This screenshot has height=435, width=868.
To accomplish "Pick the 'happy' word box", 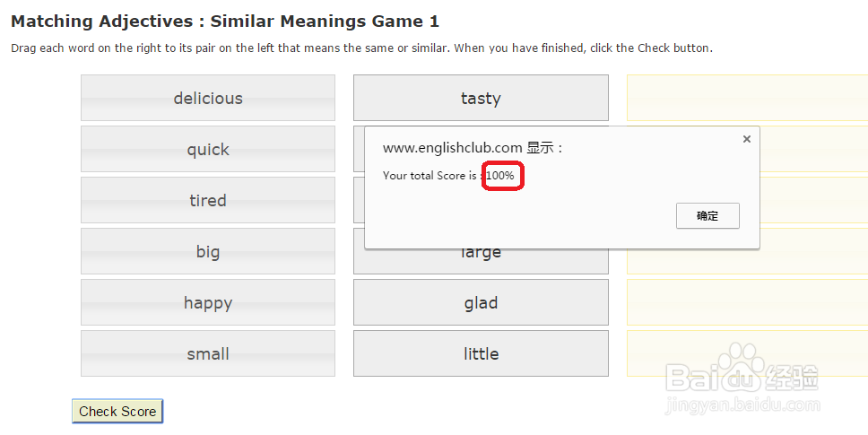I will click(x=208, y=302).
